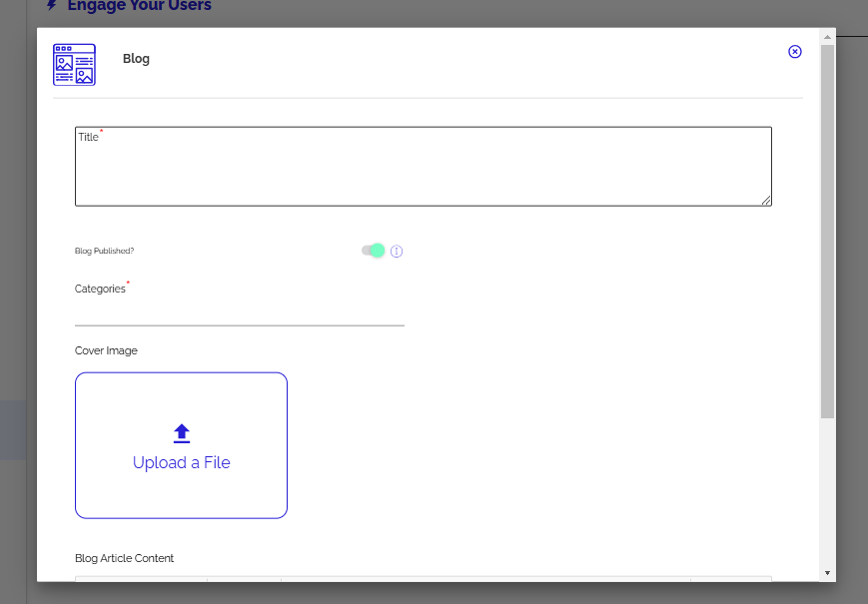
Task: Click the Categories label
Action: tap(100, 290)
